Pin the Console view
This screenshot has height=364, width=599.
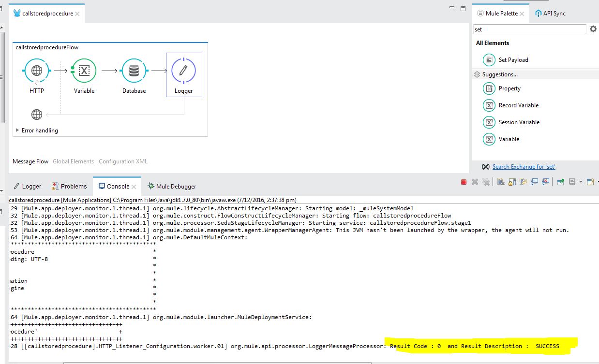(x=561, y=182)
